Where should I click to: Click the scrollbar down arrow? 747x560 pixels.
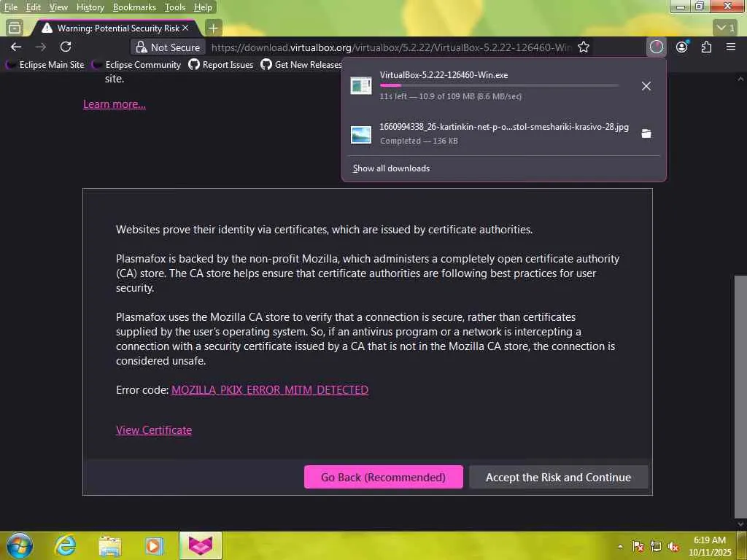pyautogui.click(x=740, y=524)
